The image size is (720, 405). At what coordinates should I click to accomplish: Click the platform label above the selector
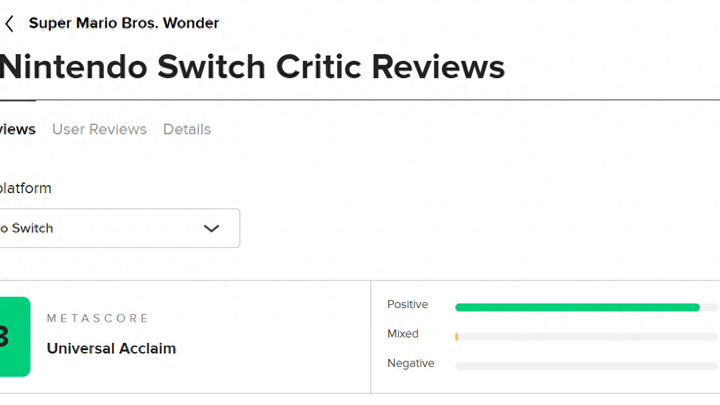coord(26,188)
